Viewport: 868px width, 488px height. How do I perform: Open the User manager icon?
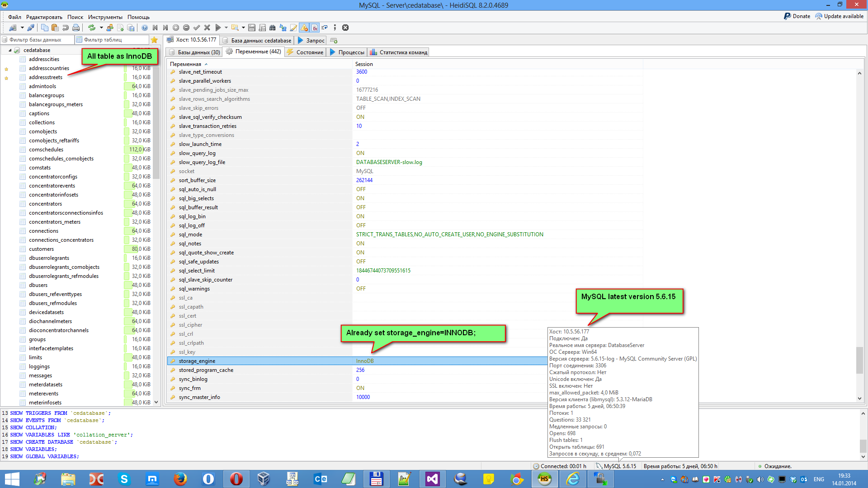pos(110,28)
